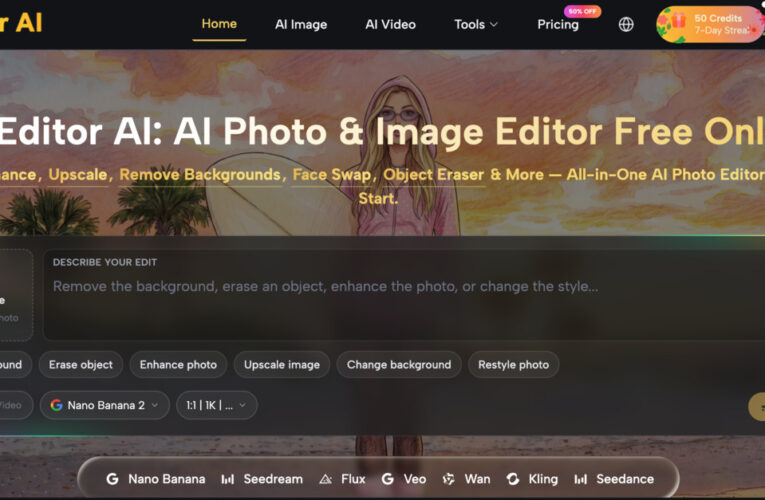Select Flux in the model bar
765x500 pixels.
click(353, 479)
